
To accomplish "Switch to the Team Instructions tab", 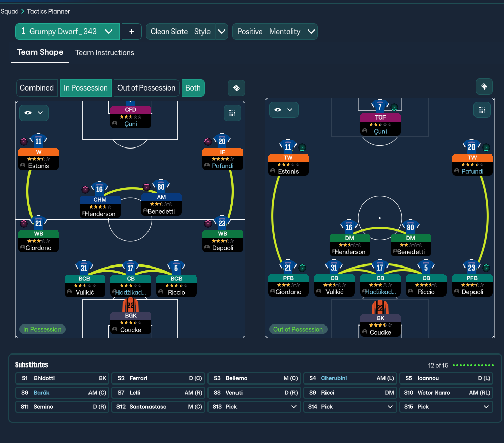I will (105, 53).
